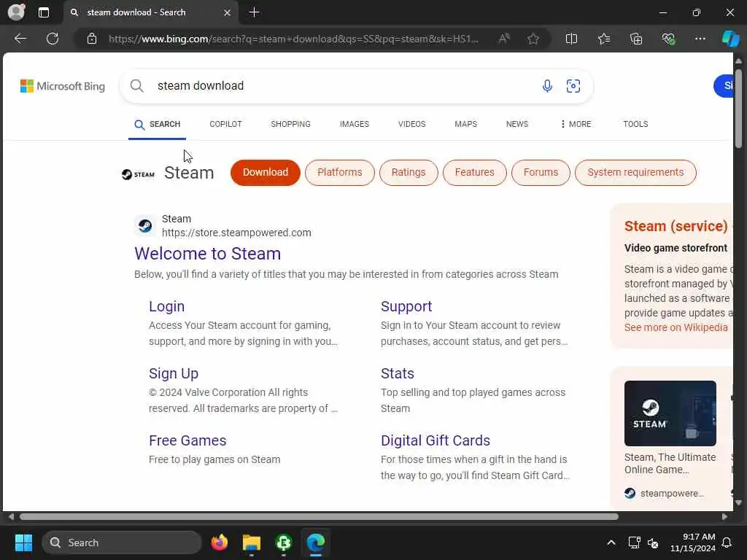The height and width of the screenshot is (560, 747).
Task: Click the steampowered source link in card
Action: pyautogui.click(x=664, y=494)
